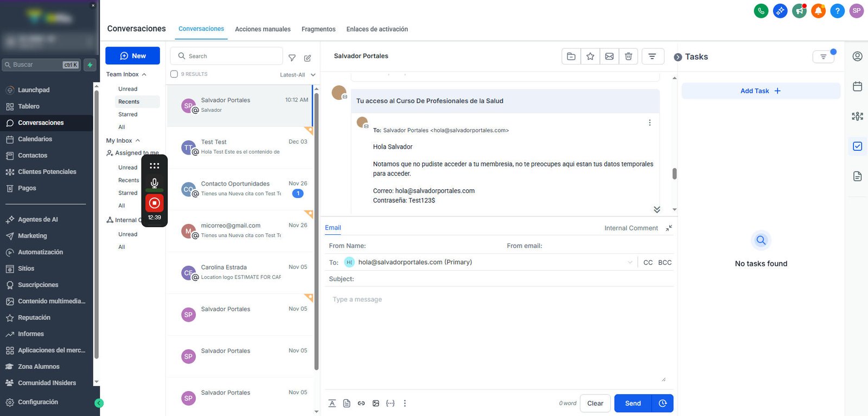Screen dimensions: 868x416
Task: Click the conversation thread scrollbar
Action: tap(674, 174)
